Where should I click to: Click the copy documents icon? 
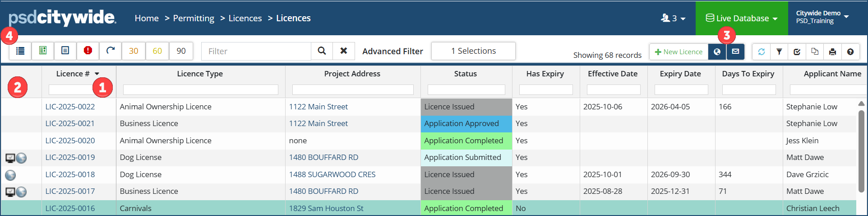[x=815, y=52]
